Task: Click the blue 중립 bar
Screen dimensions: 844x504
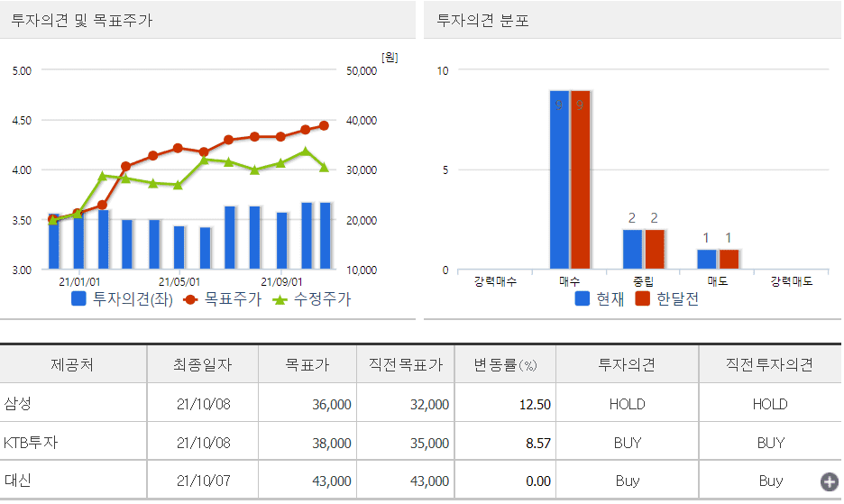Action: tap(632, 250)
